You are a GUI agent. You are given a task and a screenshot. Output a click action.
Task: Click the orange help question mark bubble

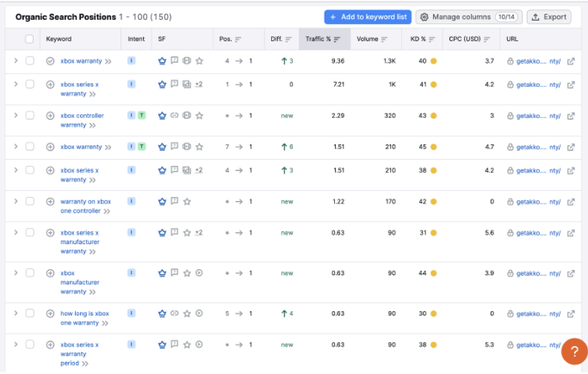574,351
